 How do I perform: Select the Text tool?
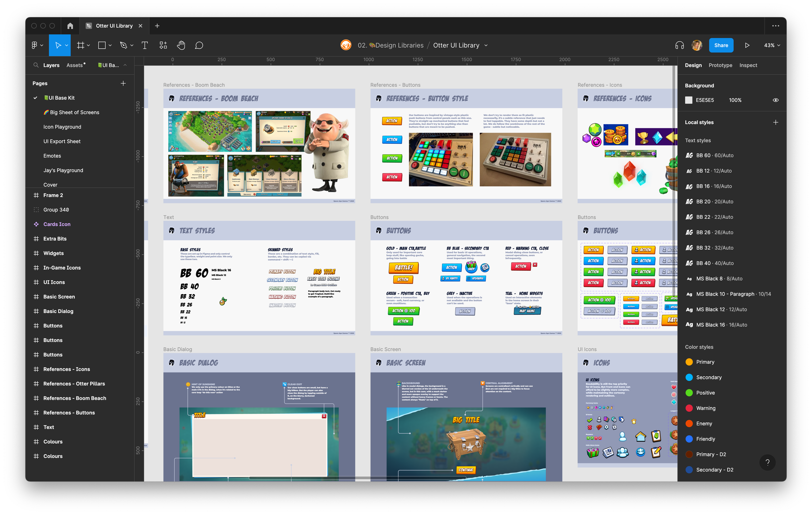coord(145,45)
